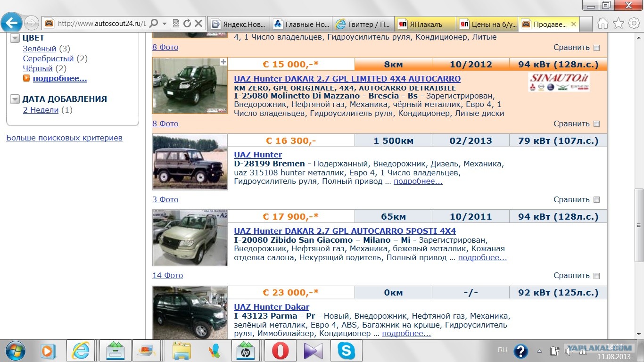
Task: Switch to the ЯПлакалъ tab
Action: (425, 24)
